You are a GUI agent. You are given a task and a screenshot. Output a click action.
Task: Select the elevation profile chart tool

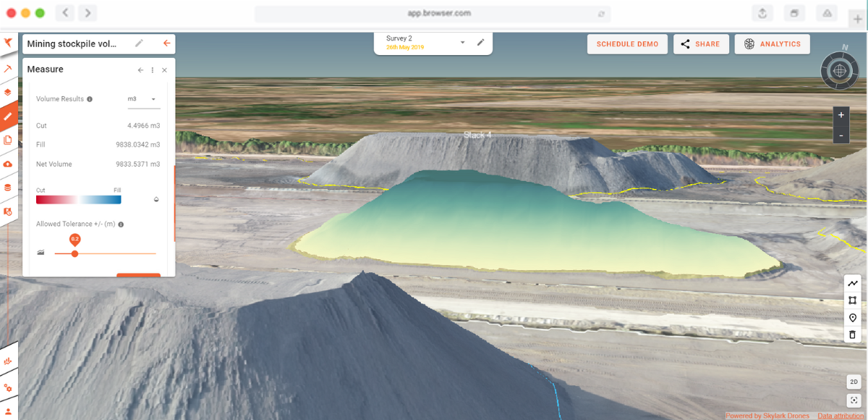(x=851, y=283)
